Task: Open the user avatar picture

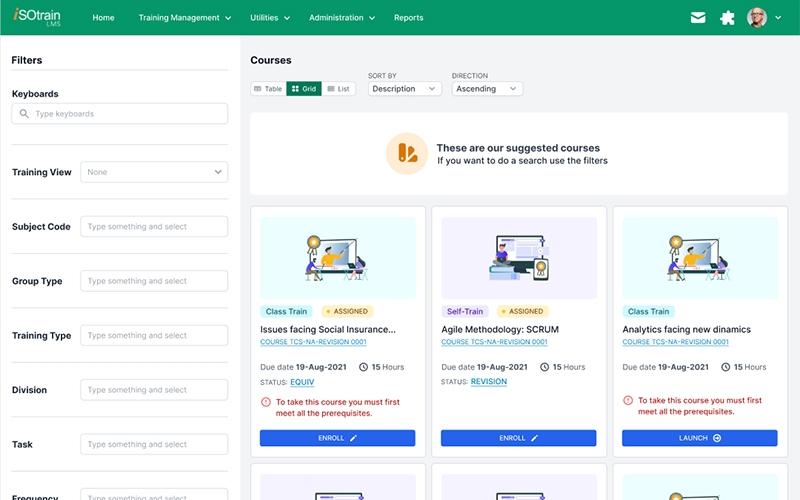Action: 757,17
